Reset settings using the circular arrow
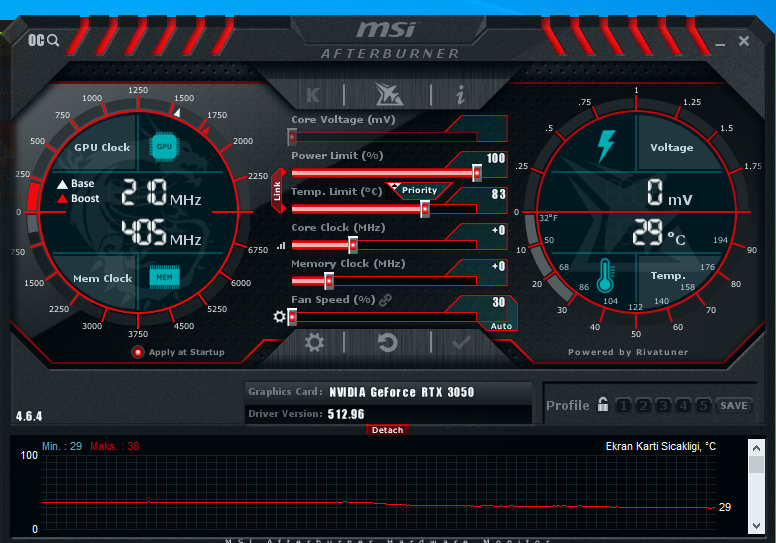This screenshot has width=776, height=543. pyautogui.click(x=388, y=342)
